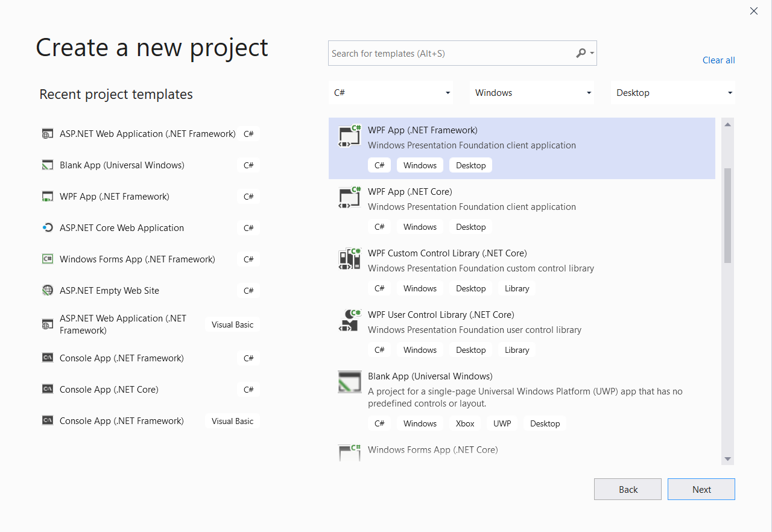Click recent ASP.NET Core Web Application icon
This screenshot has height=532, width=772.
48,228
